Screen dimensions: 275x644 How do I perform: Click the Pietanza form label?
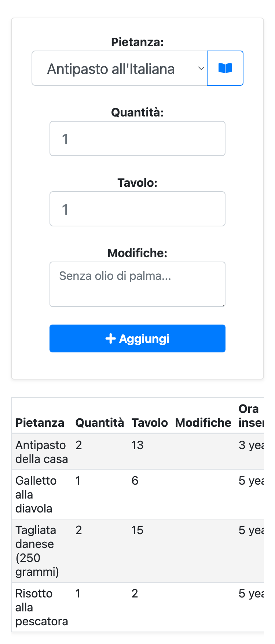pos(137,42)
